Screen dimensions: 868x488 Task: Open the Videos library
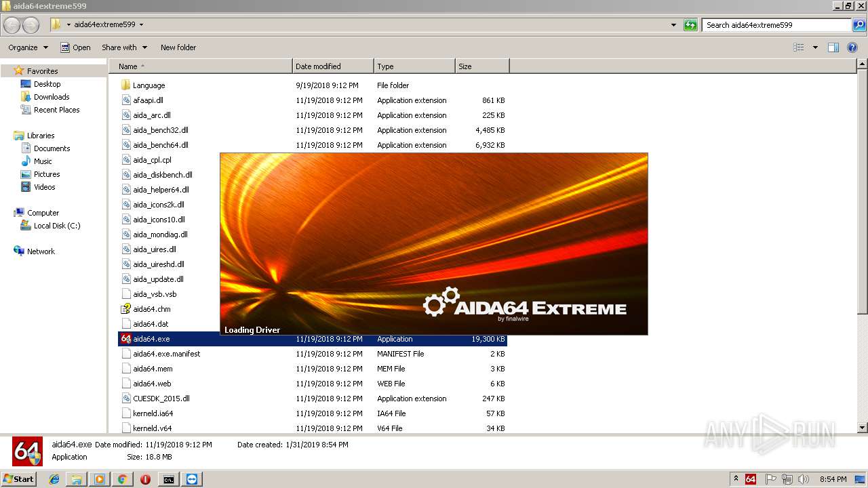(45, 187)
